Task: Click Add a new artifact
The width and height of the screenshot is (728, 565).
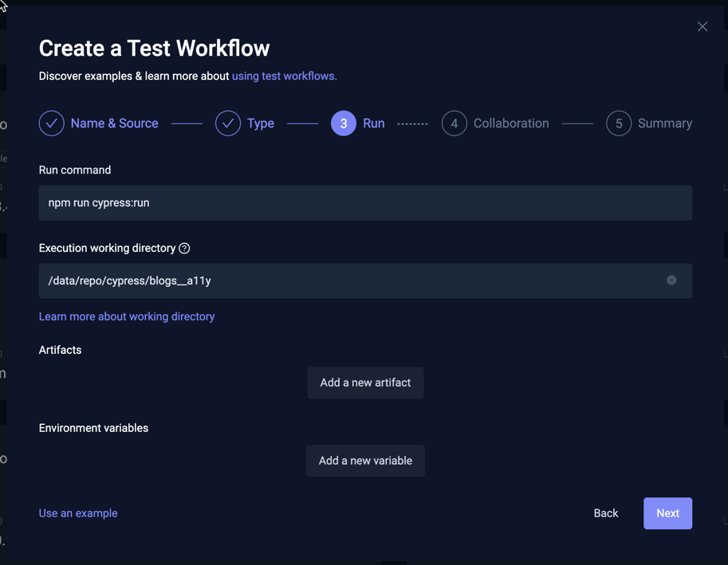Action: [365, 383]
